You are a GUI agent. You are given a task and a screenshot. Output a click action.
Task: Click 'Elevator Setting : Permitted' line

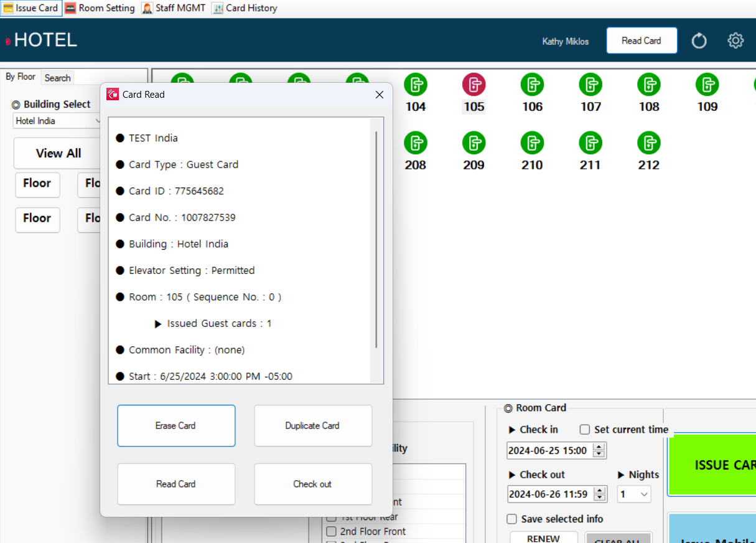pos(192,270)
